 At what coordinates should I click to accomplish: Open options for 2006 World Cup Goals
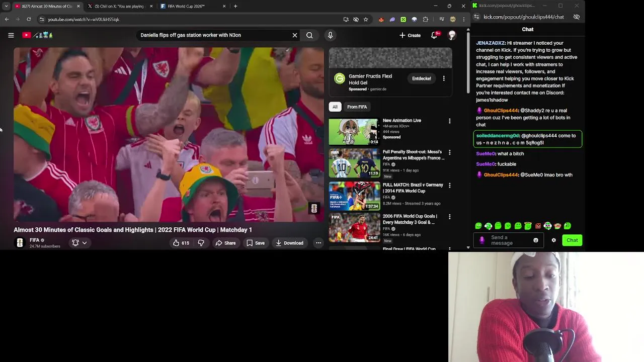point(450,217)
